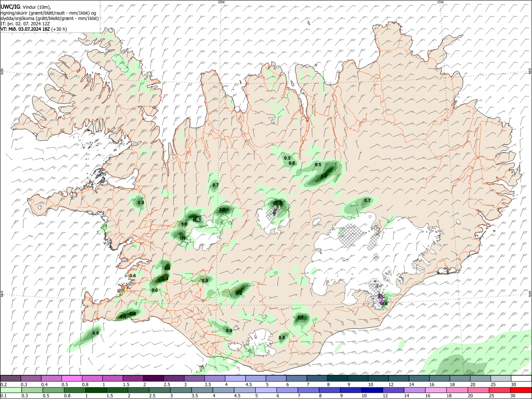Pick the 12 swatch in the upper legend row
This screenshot has height=399, width=532.
tap(399, 379)
